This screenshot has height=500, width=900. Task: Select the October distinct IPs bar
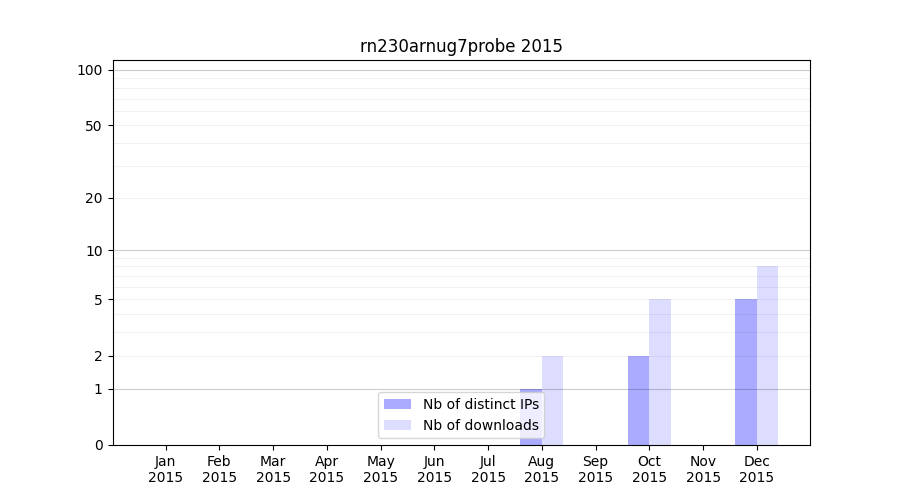tap(638, 400)
